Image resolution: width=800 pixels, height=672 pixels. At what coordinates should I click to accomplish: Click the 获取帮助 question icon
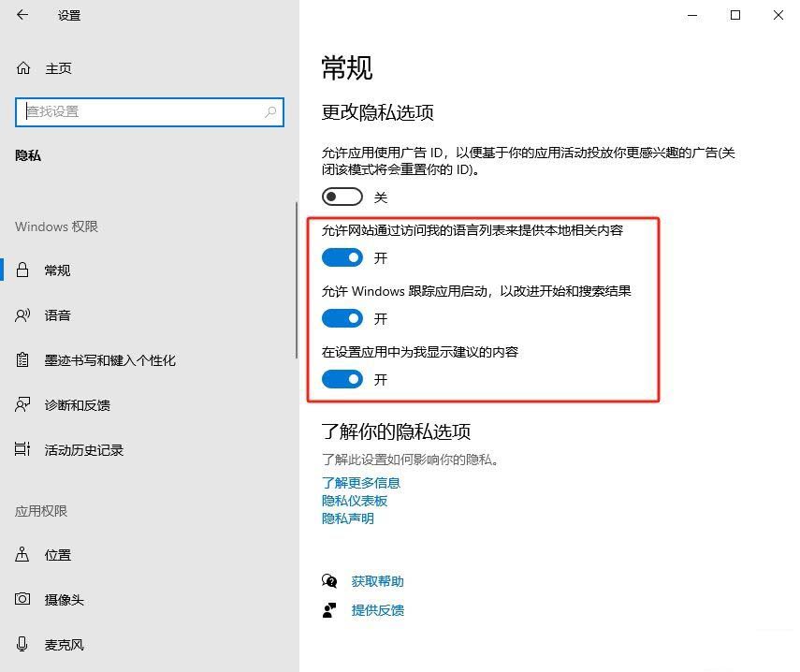click(x=330, y=580)
